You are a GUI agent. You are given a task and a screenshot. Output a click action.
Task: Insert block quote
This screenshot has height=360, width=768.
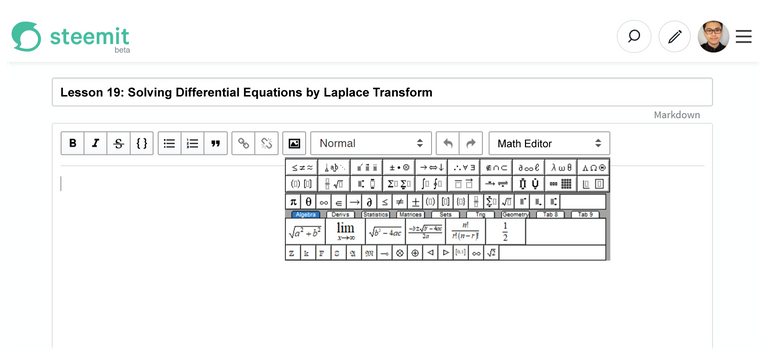click(216, 144)
